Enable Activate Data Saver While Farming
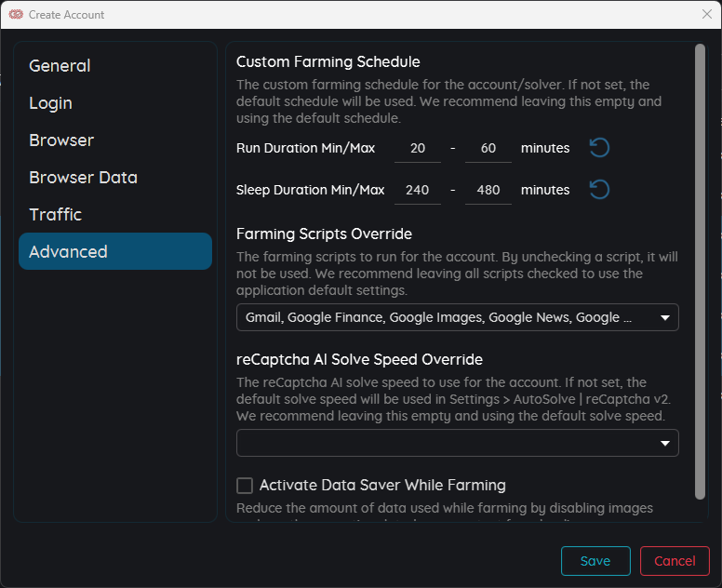The image size is (722, 588). (245, 485)
